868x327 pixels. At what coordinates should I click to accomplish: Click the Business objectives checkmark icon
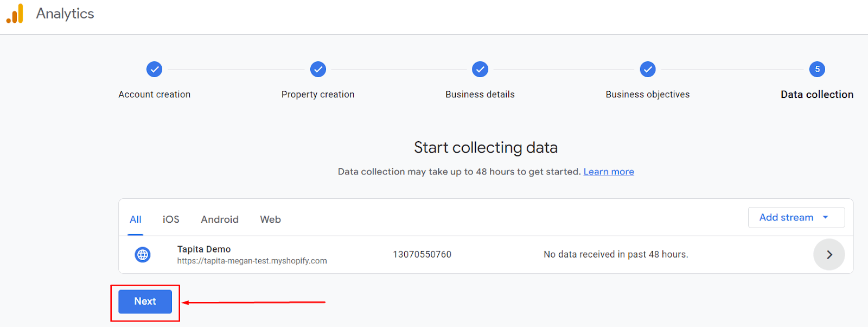[x=648, y=70]
